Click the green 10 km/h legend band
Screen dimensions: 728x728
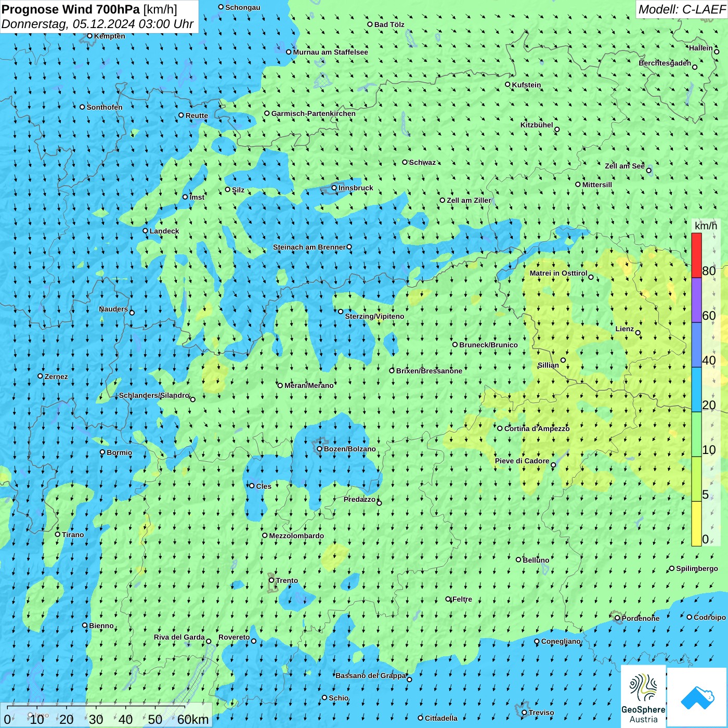(696, 435)
